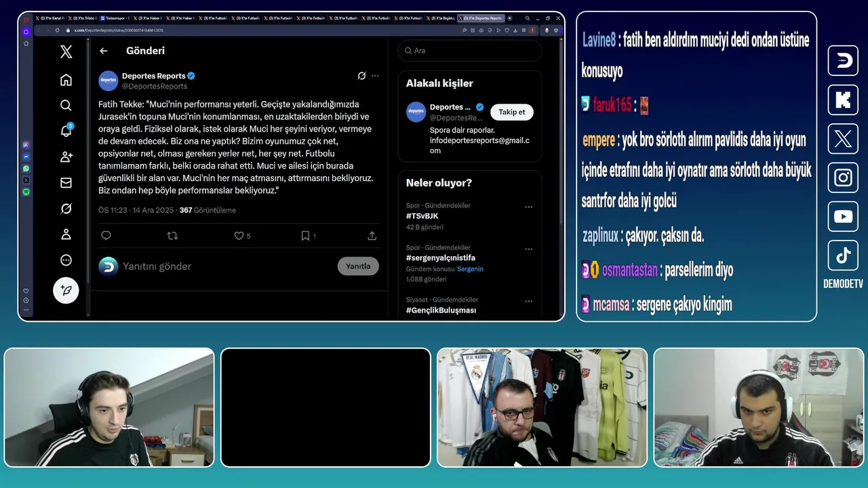Toggle the bookmark icon on the post
The width and height of the screenshot is (868, 488).
[305, 236]
